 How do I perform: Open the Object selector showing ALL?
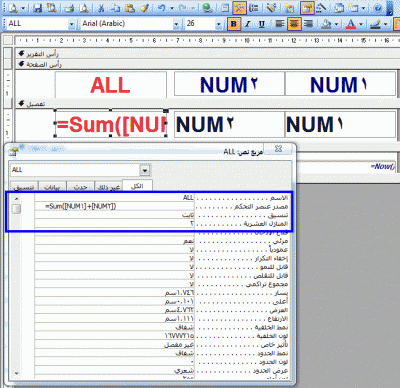(71, 24)
